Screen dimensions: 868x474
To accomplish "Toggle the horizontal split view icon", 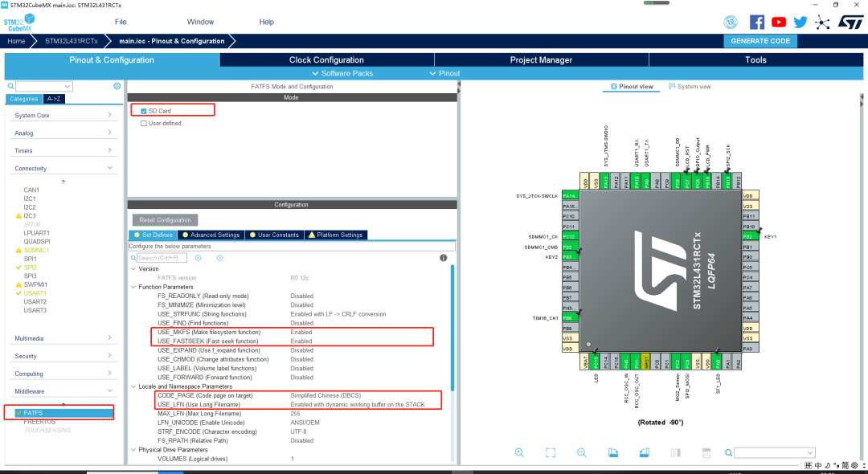I will 706,452.
